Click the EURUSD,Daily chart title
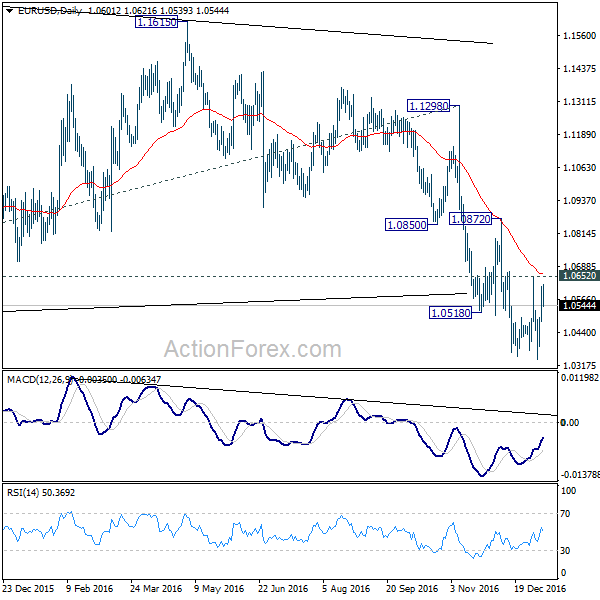This screenshot has width=600, height=600. click(49, 11)
